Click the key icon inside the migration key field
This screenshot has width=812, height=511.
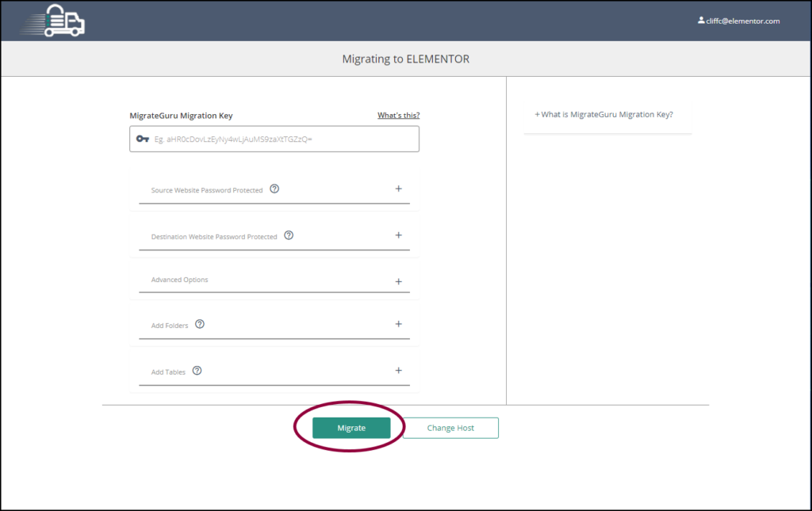142,139
